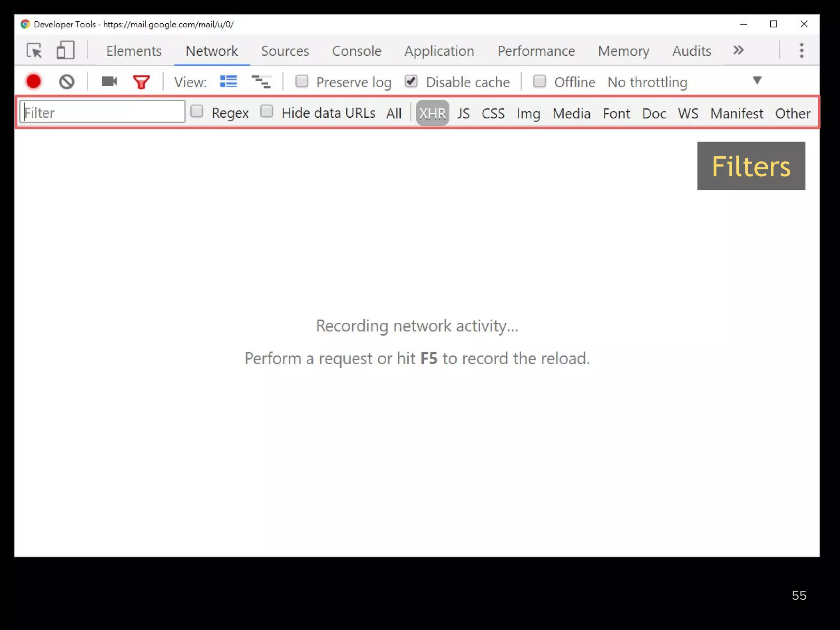This screenshot has width=840, height=630.
Task: Clear the network log with the clear icon
Action: point(66,82)
